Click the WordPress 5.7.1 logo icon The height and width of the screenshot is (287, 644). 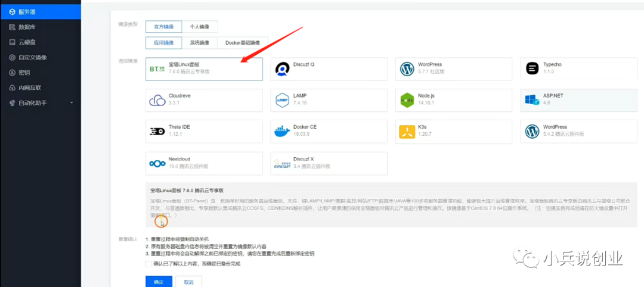pyautogui.click(x=407, y=69)
